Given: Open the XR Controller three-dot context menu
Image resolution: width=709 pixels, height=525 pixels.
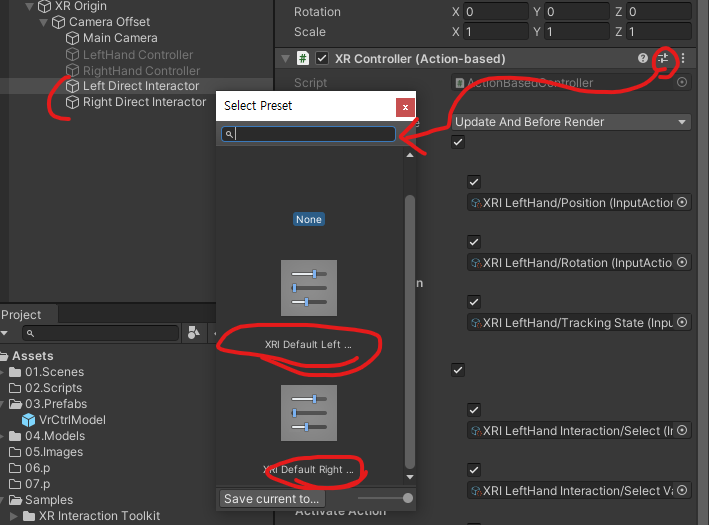Looking at the screenshot, I should pos(683,58).
